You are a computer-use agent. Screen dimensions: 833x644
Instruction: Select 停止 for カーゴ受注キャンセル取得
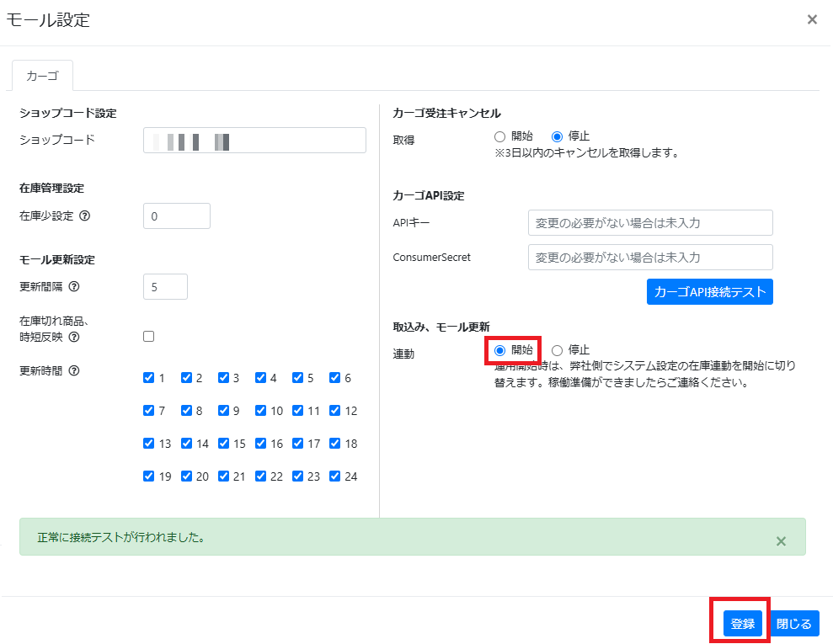pyautogui.click(x=557, y=137)
